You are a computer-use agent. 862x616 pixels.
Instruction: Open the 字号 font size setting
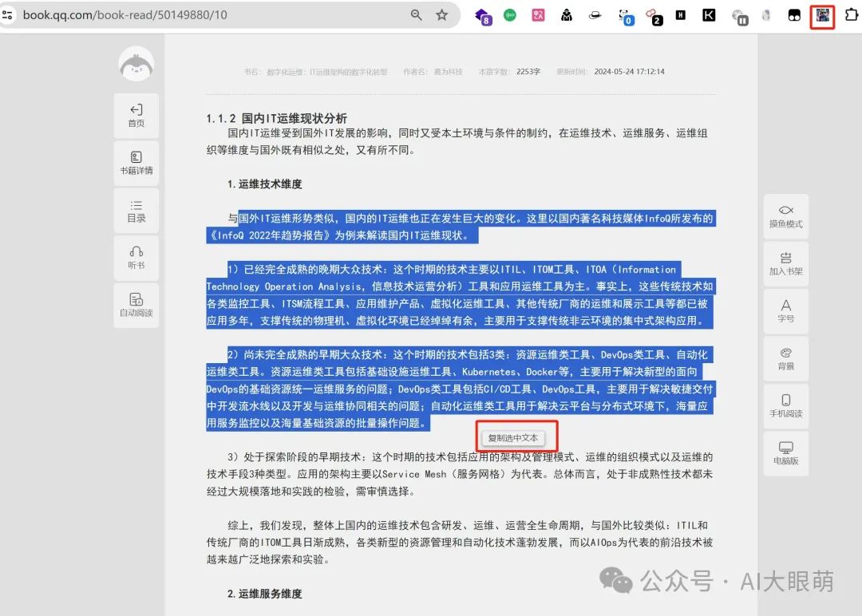[x=785, y=311]
